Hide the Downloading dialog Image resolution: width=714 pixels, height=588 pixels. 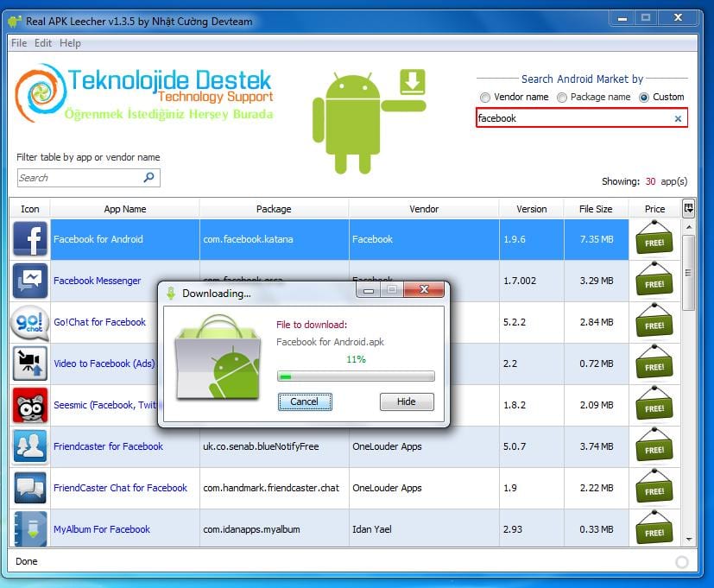click(407, 401)
